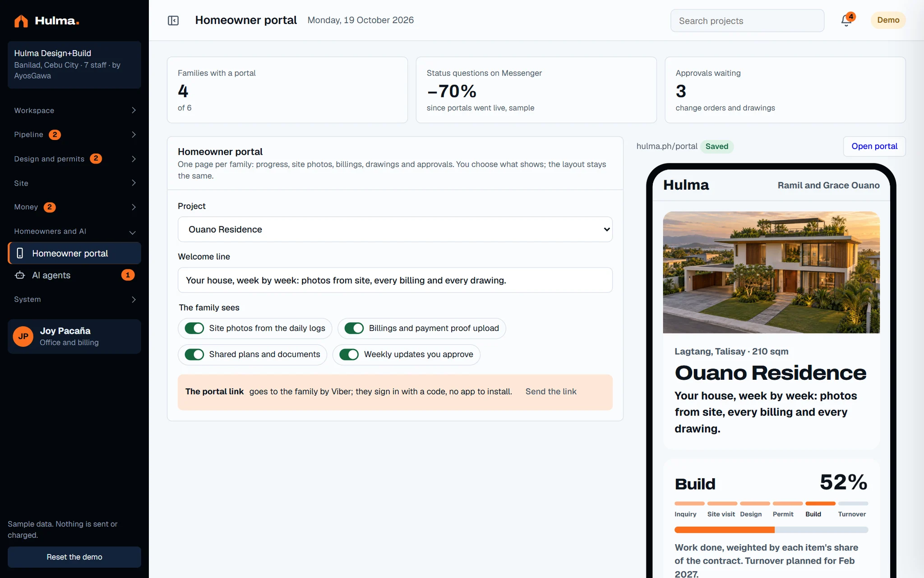Toggle Billings and payment proof upload
The width and height of the screenshot is (924, 578).
click(354, 328)
